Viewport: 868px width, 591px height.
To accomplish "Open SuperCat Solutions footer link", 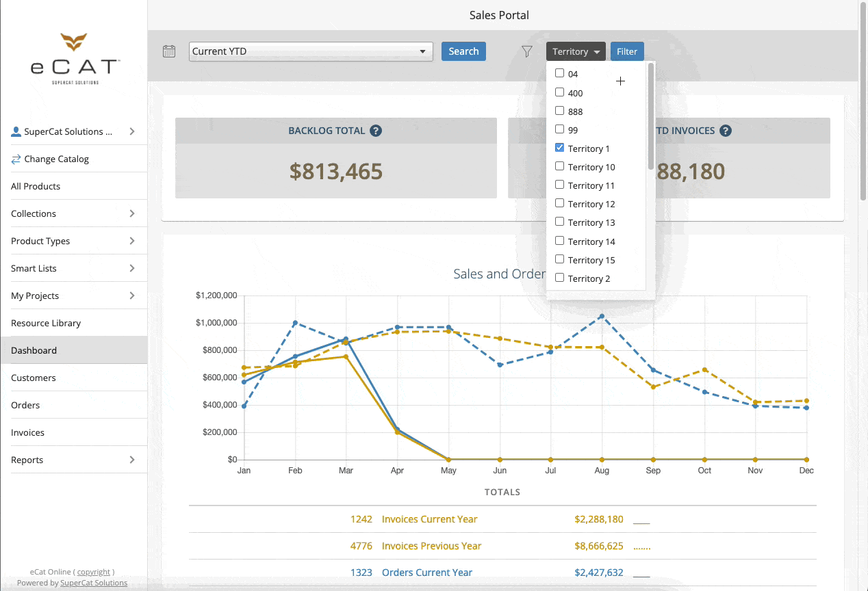I will tap(94, 583).
